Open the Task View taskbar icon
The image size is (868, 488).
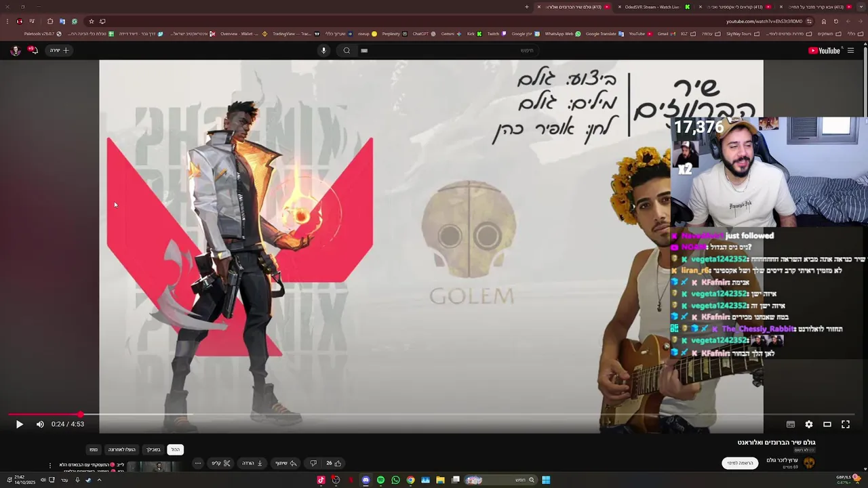pyautogui.click(x=456, y=480)
